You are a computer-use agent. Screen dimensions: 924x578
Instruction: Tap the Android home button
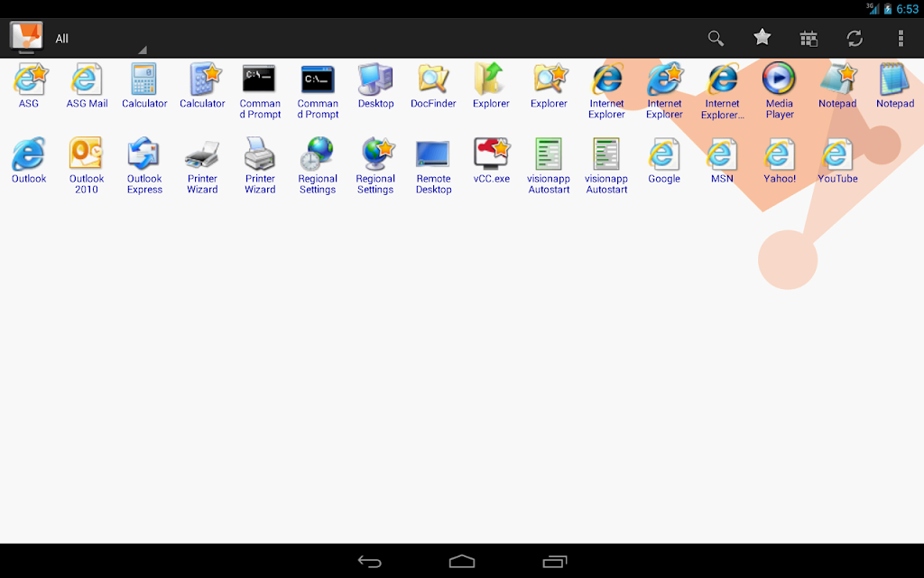pos(462,561)
